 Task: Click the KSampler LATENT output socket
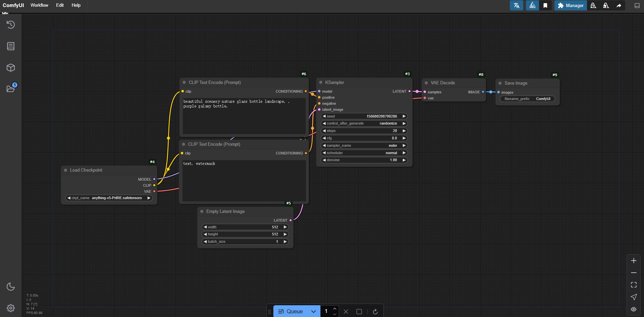point(410,91)
